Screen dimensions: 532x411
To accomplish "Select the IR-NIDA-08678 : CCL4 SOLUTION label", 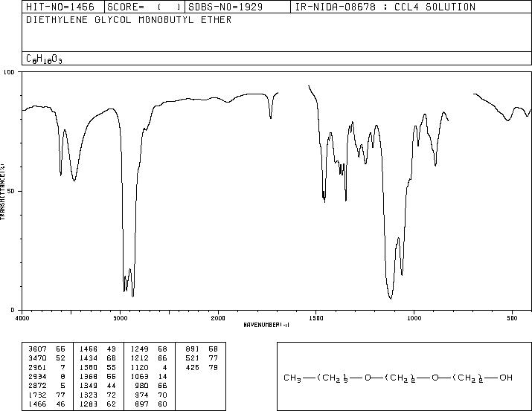I will click(x=385, y=7).
